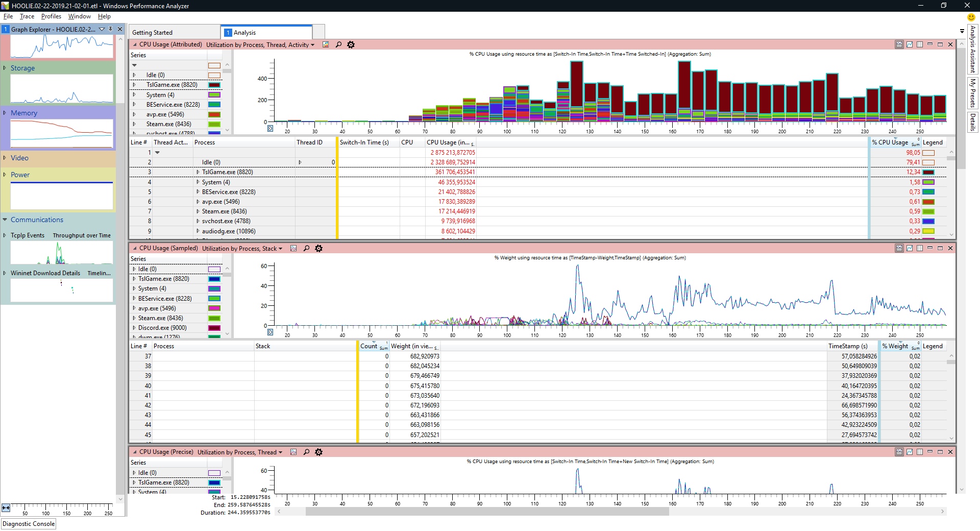Viewport: 980px width, 531px height.
Task: Show graph only in CPU Usage (Precise)
Action: 910,452
